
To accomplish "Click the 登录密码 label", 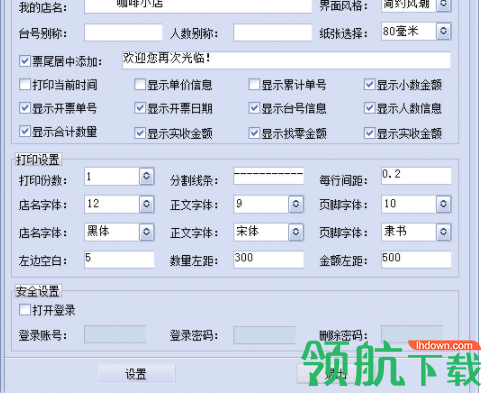I will pyautogui.click(x=194, y=335).
